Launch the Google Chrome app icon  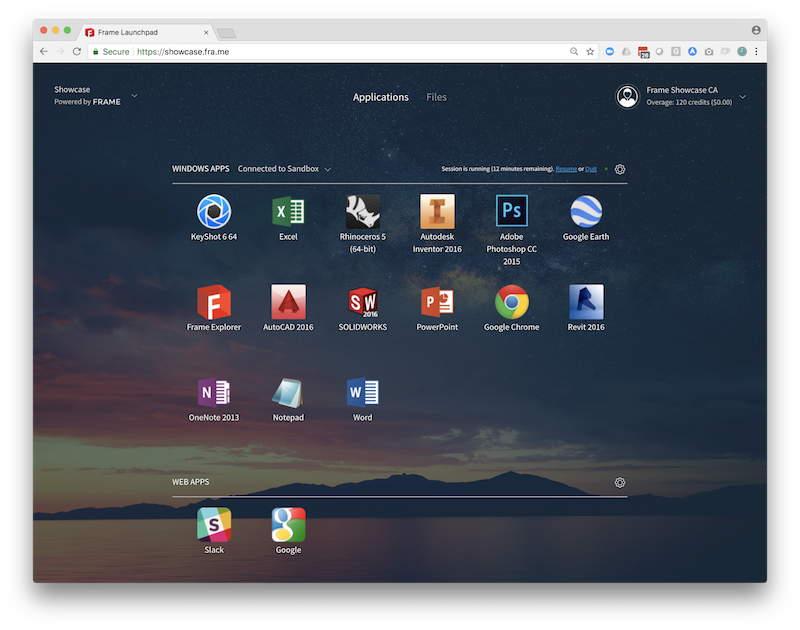pyautogui.click(x=512, y=301)
